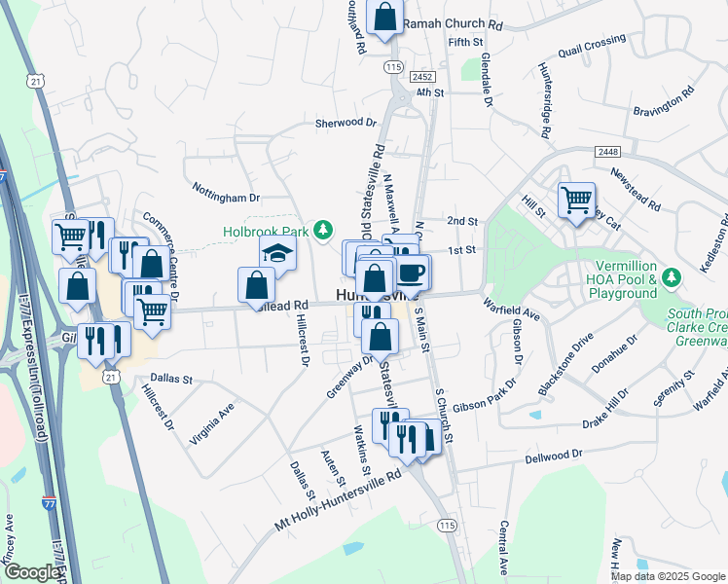Open Vermillion HOA Pool & Playground tree icon

point(671,277)
